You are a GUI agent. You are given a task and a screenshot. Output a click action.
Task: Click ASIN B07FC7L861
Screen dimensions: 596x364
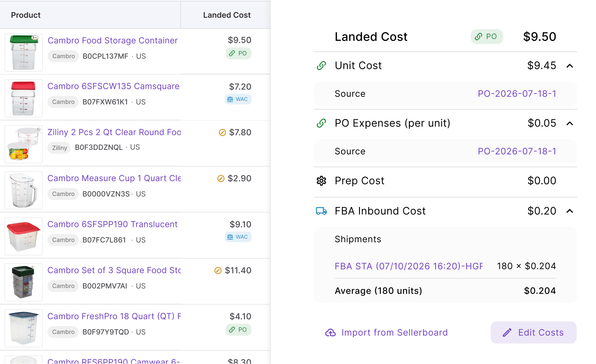coord(104,240)
